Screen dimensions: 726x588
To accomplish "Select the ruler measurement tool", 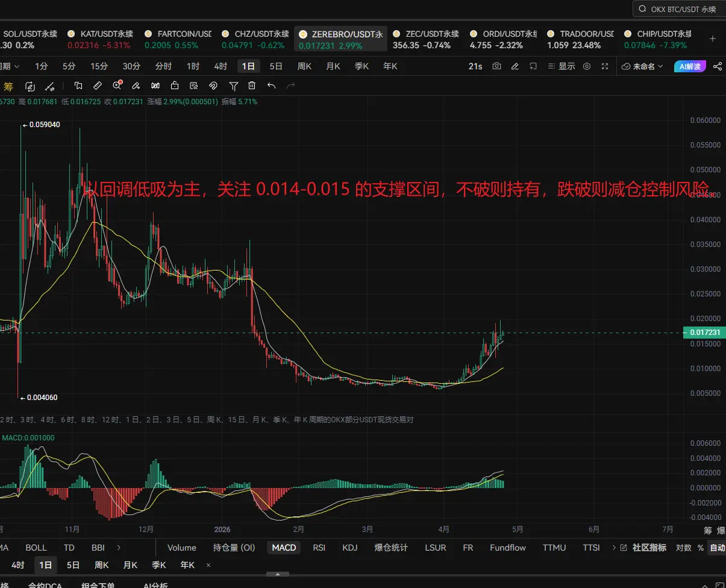I will pos(98,86).
